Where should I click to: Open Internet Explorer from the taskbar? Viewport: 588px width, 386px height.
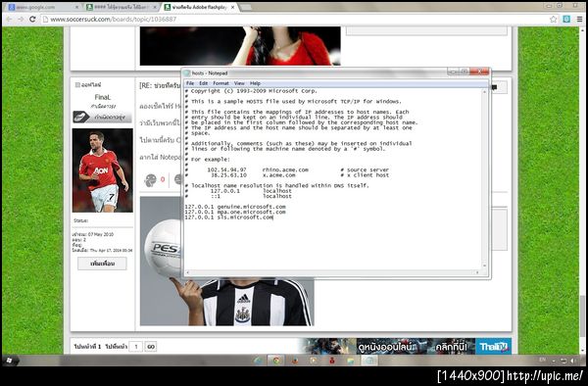click(x=258, y=361)
